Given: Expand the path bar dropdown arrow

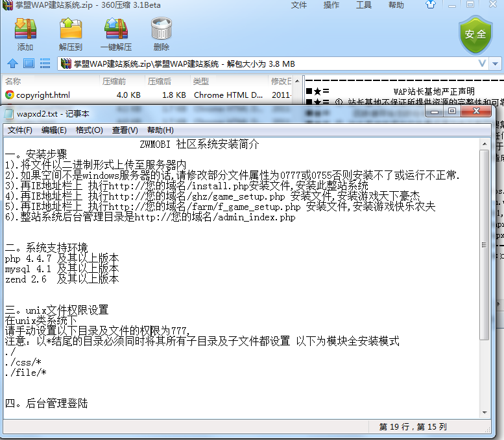Looking at the screenshot, I should pyautogui.click(x=496, y=64).
